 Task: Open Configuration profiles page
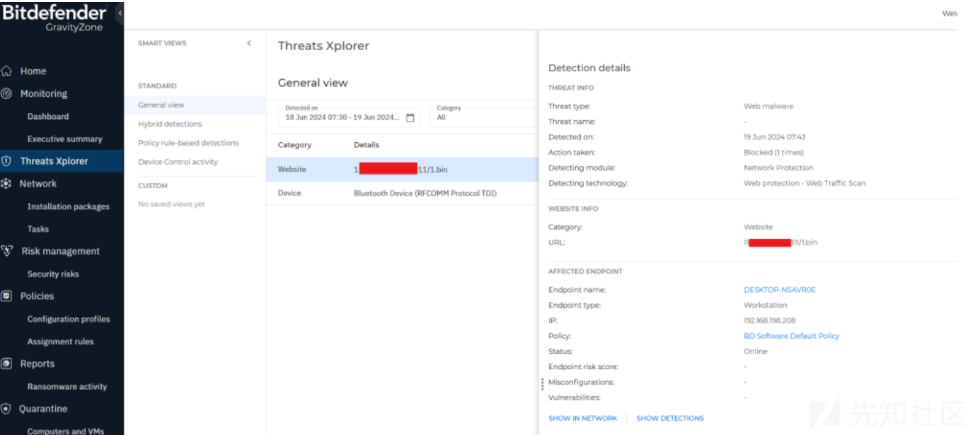coord(69,319)
